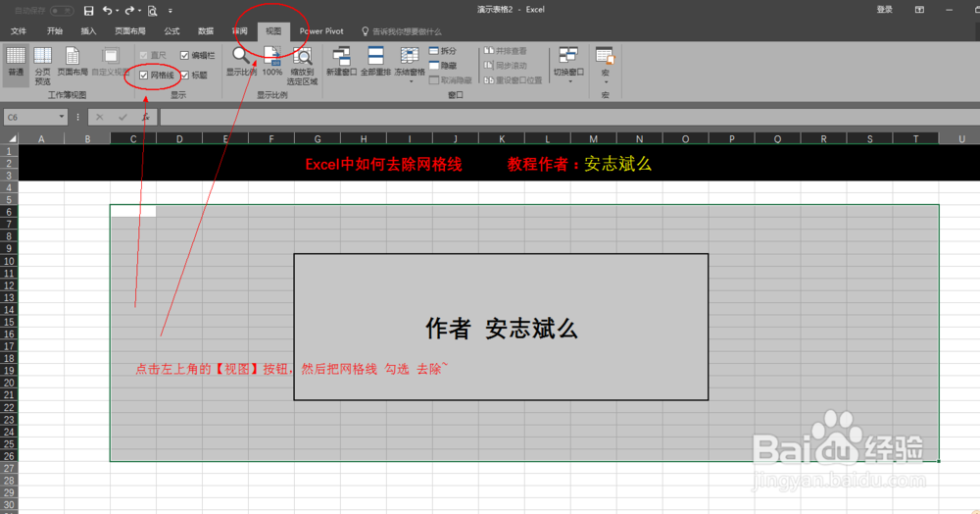
Task: Switch to the Power Pivot tab
Action: point(321,30)
